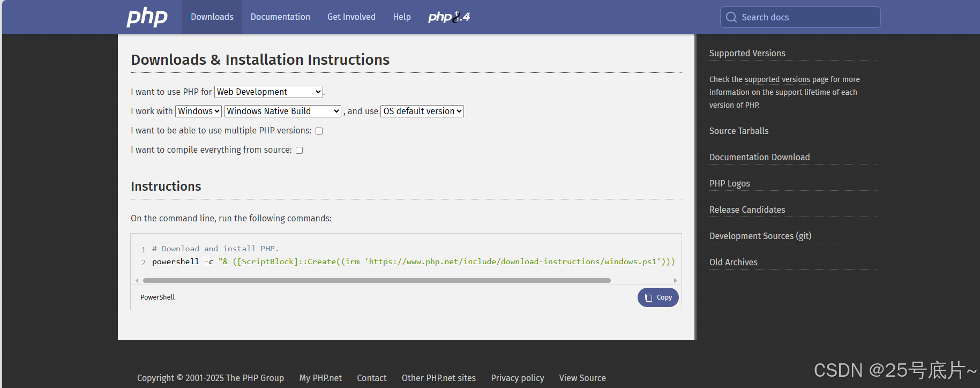The width and height of the screenshot is (980, 388).
Task: Open the Help menu item
Action: 402,17
